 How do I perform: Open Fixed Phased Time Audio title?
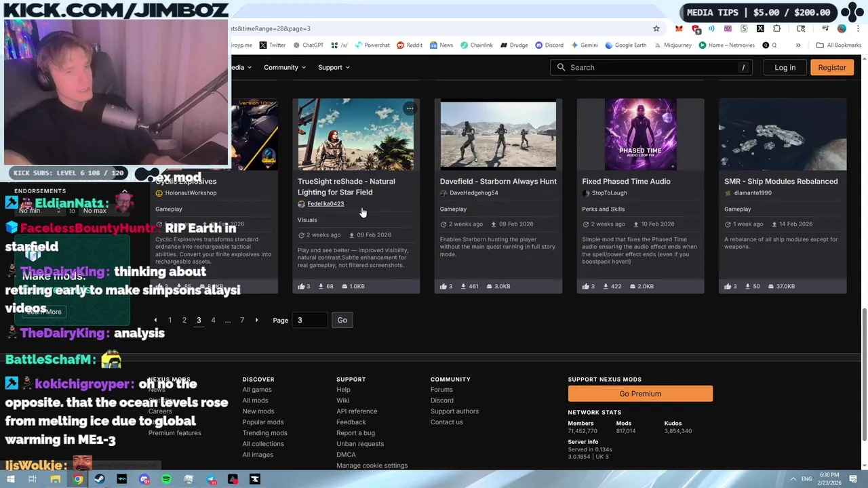click(x=626, y=181)
